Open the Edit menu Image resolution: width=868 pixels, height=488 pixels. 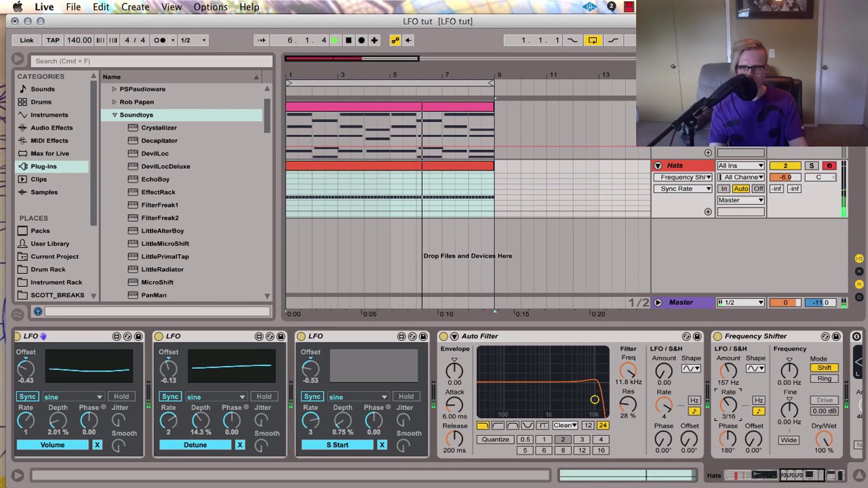101,7
